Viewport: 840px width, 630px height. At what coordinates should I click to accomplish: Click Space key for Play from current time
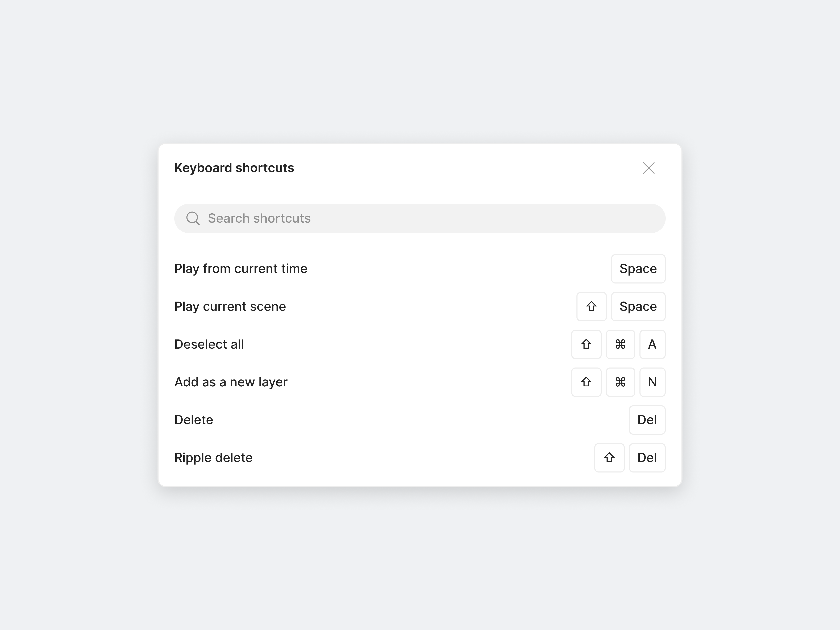click(x=638, y=268)
